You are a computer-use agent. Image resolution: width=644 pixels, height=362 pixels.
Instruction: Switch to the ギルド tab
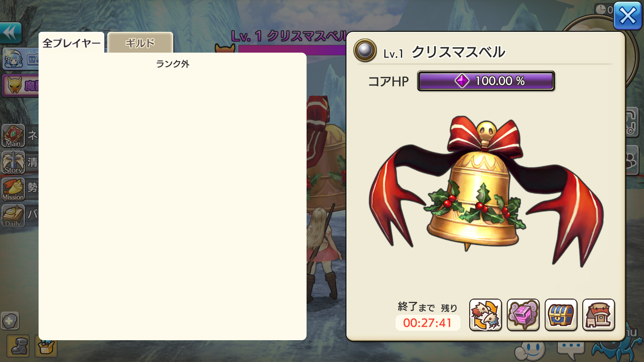[x=140, y=43]
